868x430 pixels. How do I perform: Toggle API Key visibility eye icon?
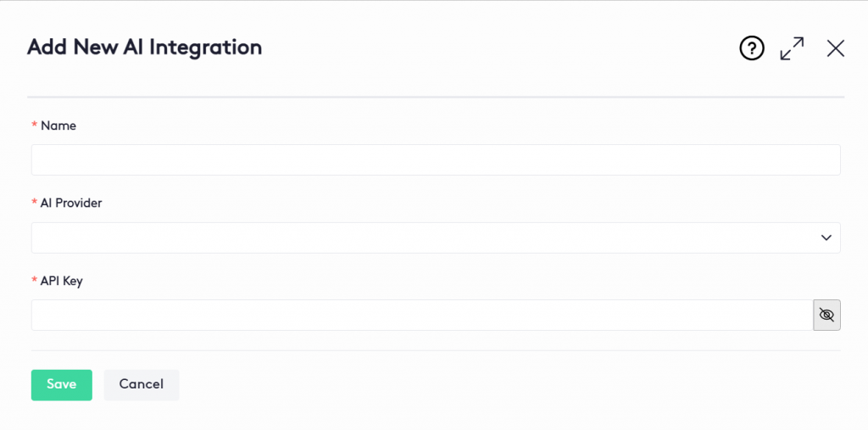[x=827, y=315]
